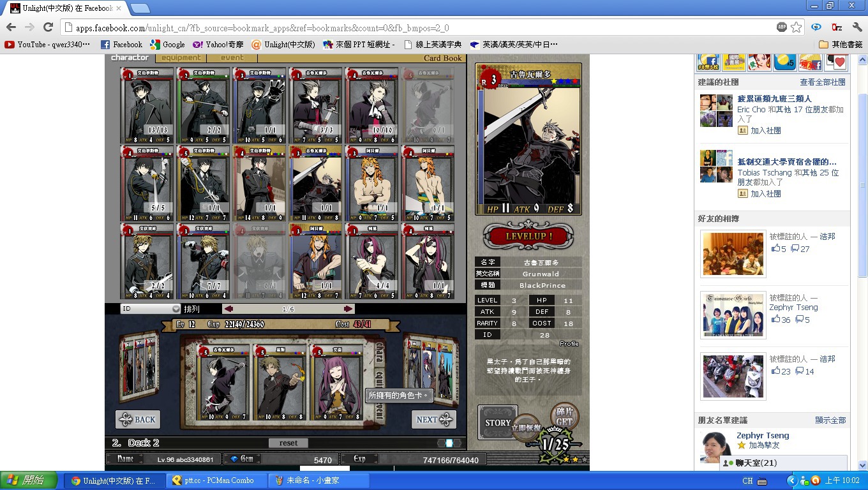The image size is (868, 490).
Task: Go back with the browser back arrow
Action: 11,27
